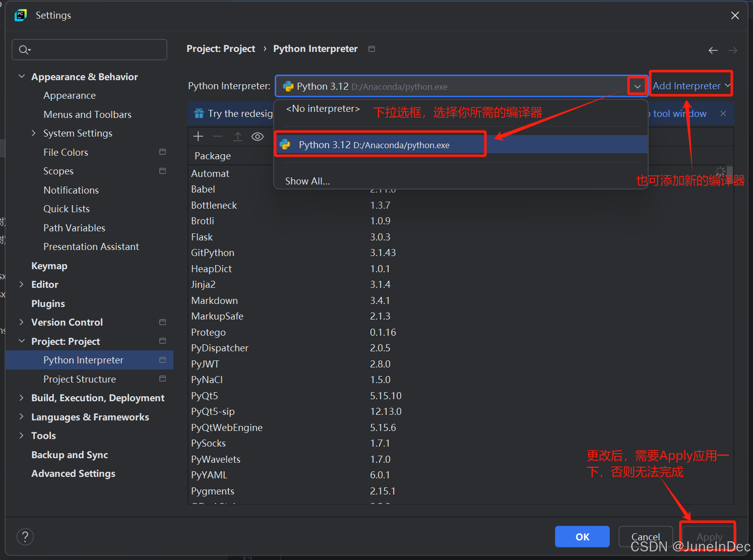The image size is (753, 560).
Task: Navigate forward with the right arrow
Action: (x=733, y=50)
